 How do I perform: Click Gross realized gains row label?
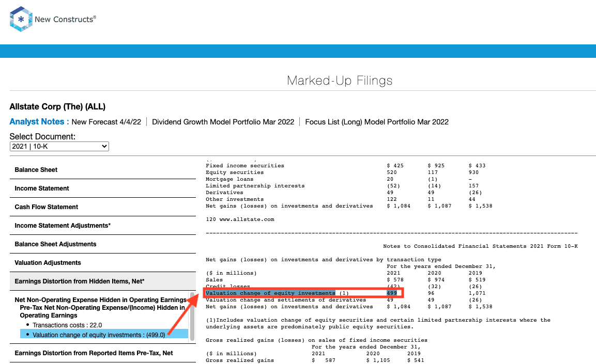tap(240, 360)
